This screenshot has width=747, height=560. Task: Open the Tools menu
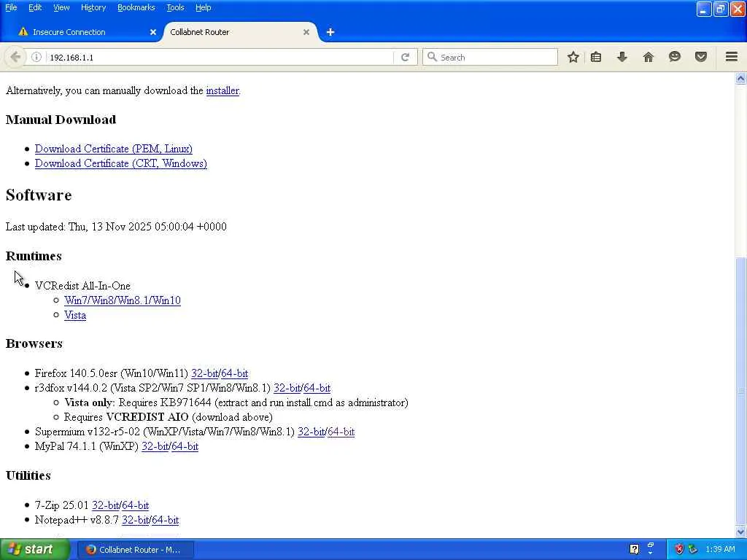(x=175, y=7)
